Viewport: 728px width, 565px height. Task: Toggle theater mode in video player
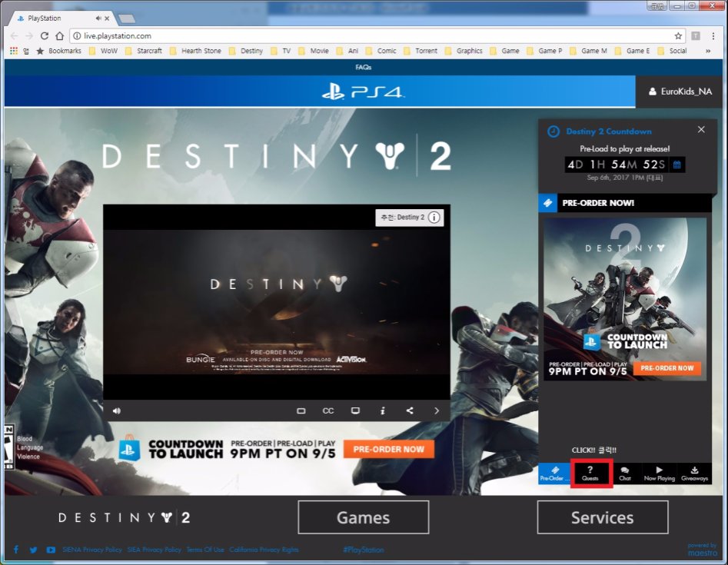(x=301, y=410)
